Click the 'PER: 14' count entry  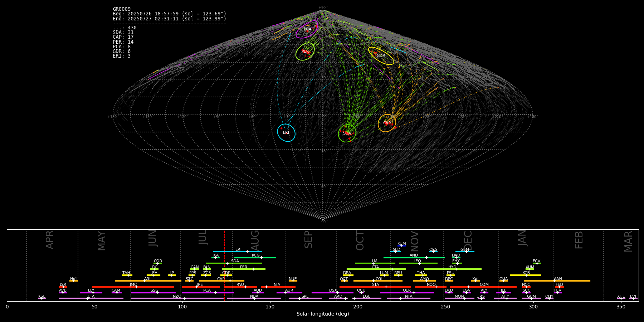tap(123, 42)
